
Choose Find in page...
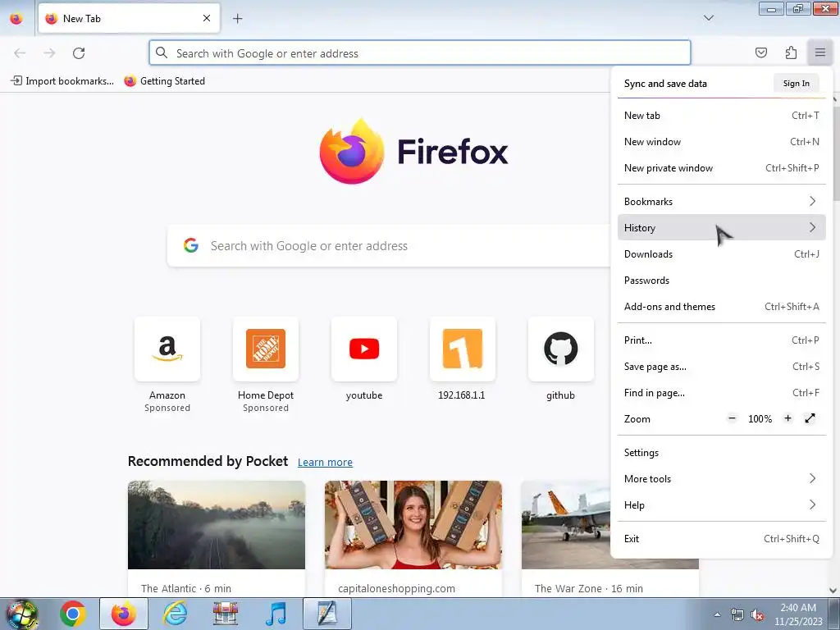[x=721, y=393]
